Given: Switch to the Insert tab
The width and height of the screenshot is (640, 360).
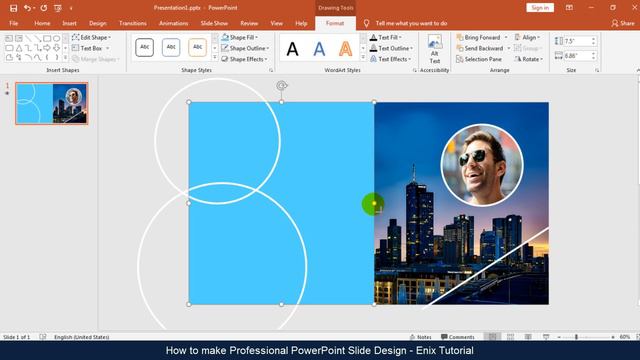Looking at the screenshot, I should tap(69, 23).
